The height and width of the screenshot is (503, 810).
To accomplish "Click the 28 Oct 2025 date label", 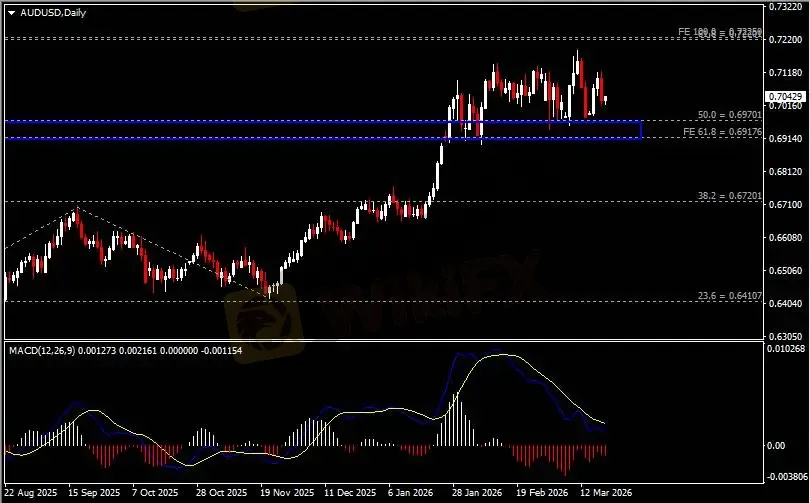I will tap(221, 493).
